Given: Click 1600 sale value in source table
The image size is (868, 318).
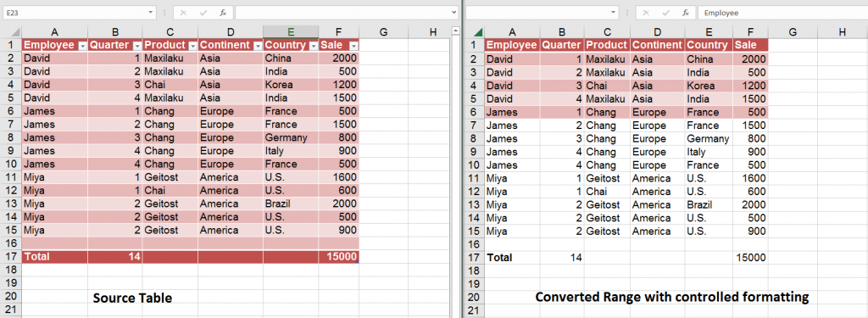Looking at the screenshot, I should click(x=339, y=177).
